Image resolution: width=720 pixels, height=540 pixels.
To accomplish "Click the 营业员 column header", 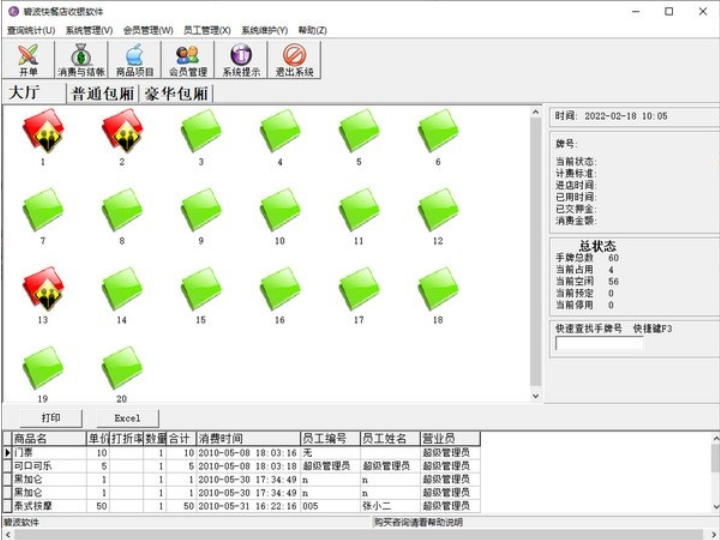I will [x=450, y=439].
